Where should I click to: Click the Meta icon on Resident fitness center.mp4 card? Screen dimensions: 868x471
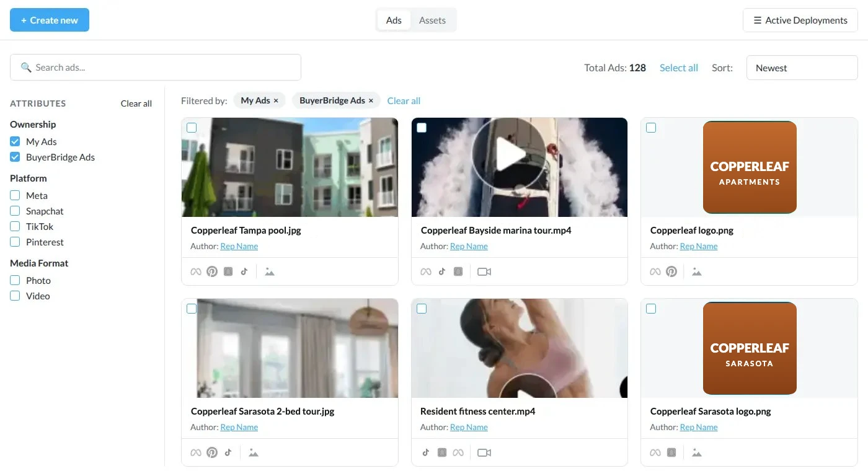[458, 452]
